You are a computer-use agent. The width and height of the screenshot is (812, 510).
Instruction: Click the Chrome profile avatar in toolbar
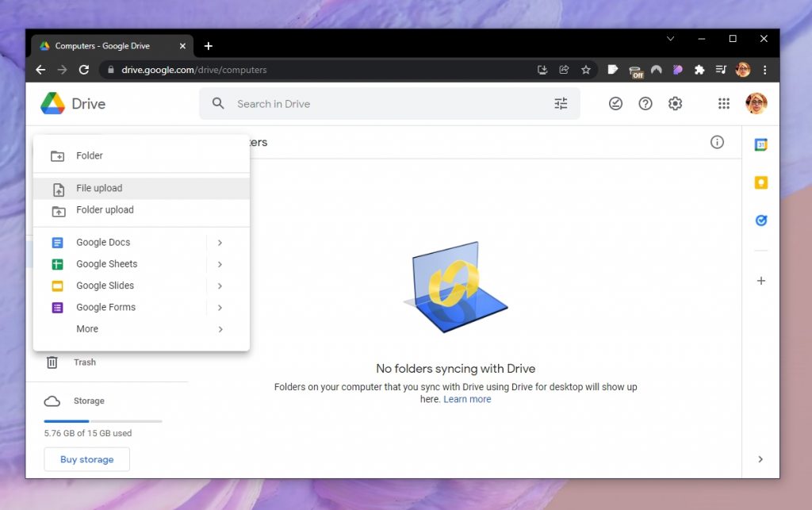(x=742, y=70)
